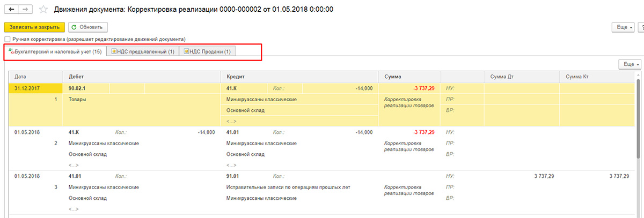Click the Записать и закрыть button
The width and height of the screenshot is (644, 218).
point(34,27)
